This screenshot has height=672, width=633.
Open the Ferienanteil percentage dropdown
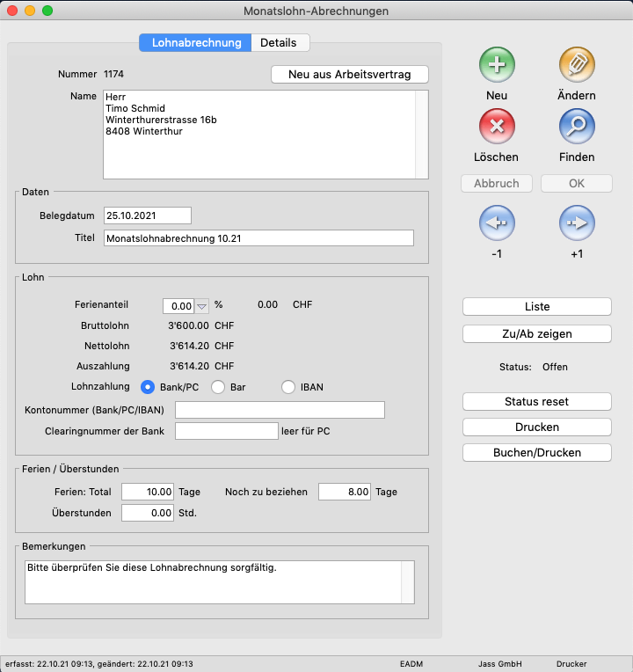tap(201, 306)
